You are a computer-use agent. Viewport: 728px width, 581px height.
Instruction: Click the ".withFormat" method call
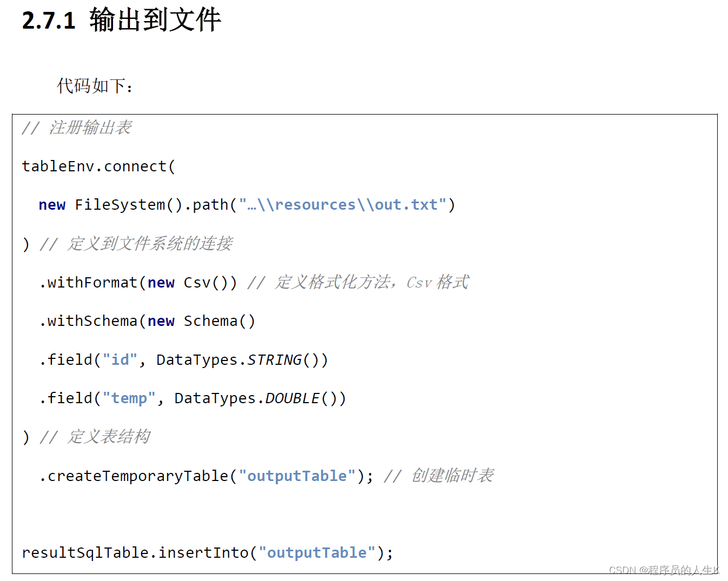(x=88, y=283)
